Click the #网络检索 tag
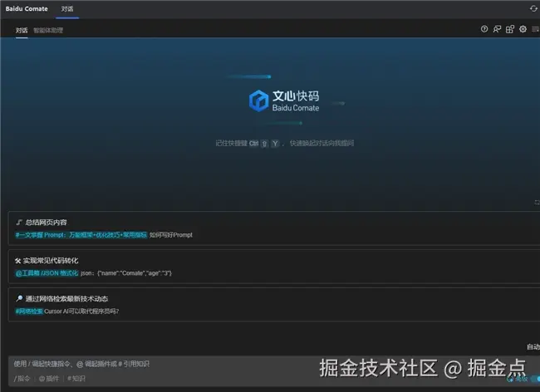Viewport: 540px width, 392px height. (x=29, y=311)
